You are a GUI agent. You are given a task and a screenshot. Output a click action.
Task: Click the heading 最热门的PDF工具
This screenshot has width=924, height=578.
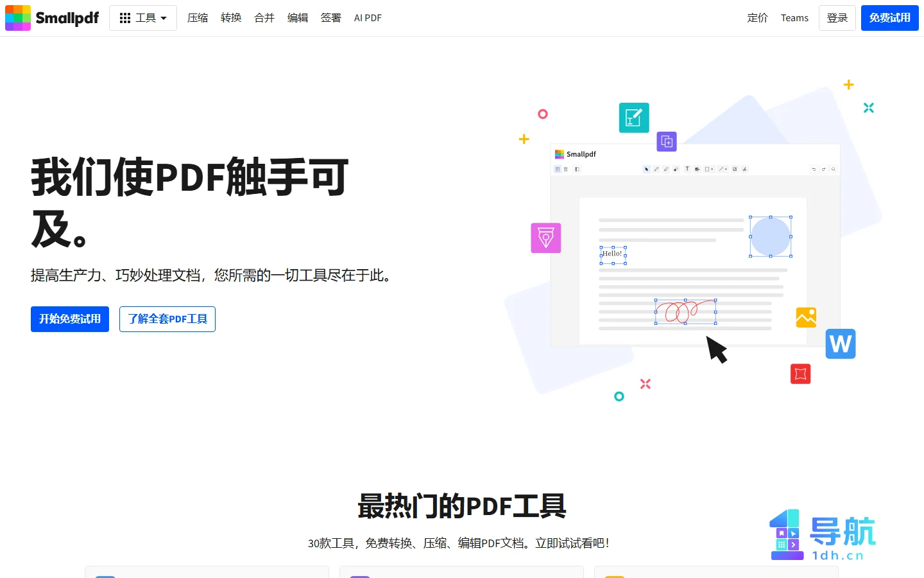point(462,506)
